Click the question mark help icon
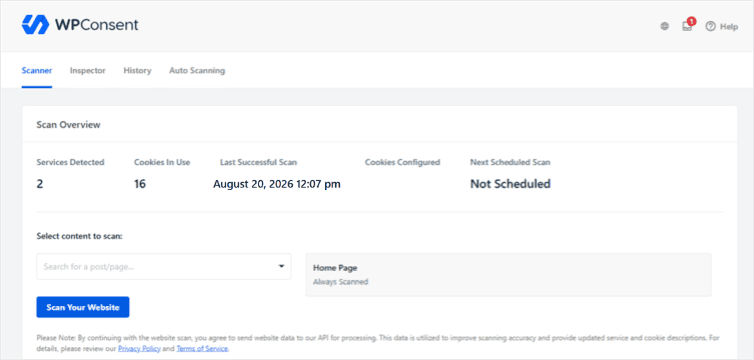This screenshot has height=360, width=754. [x=710, y=26]
